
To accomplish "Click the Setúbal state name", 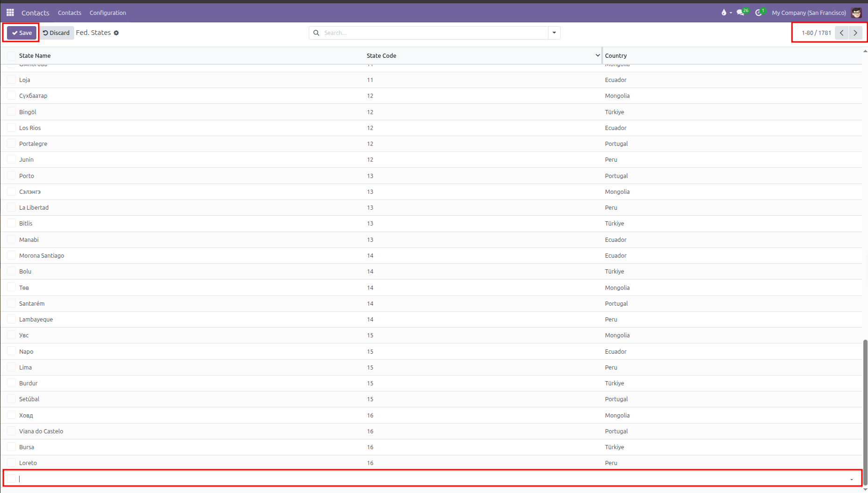I will pyautogui.click(x=29, y=399).
